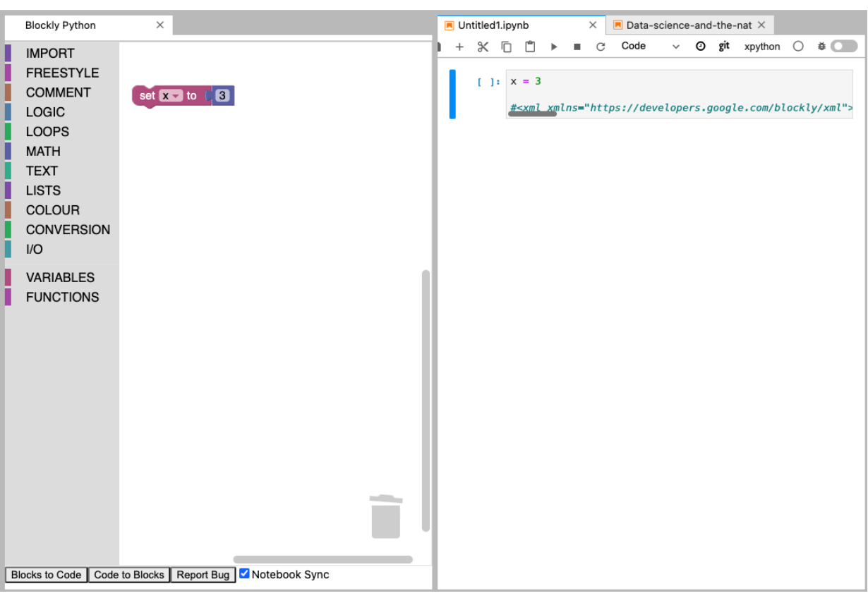The width and height of the screenshot is (868, 615).
Task: Open the FREESTYLE block category
Action: coord(62,73)
